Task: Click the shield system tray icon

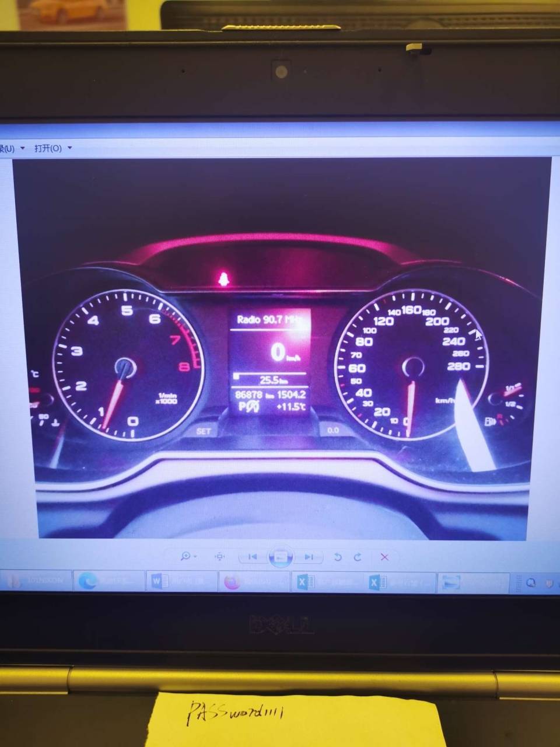Action: tap(549, 582)
